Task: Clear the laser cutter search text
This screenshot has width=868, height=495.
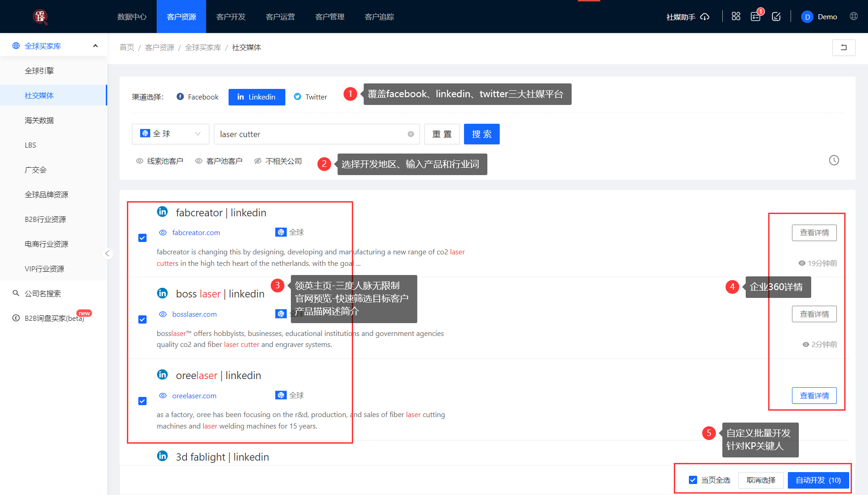Action: pos(411,134)
